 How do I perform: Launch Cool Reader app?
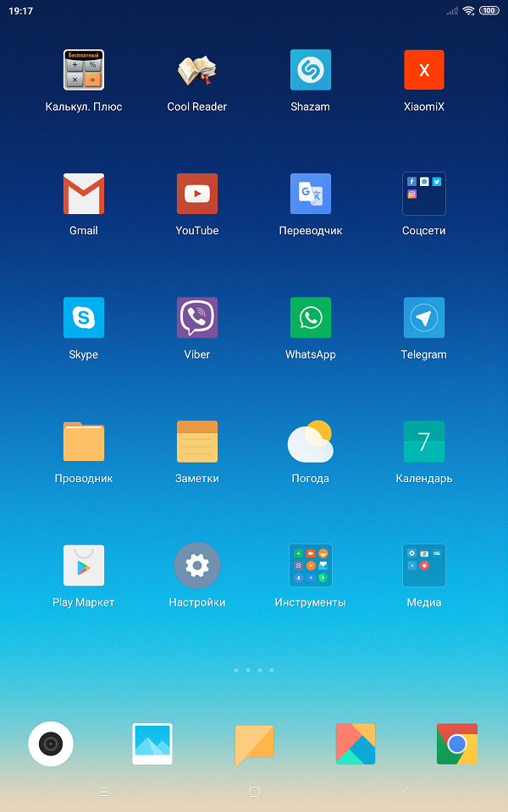click(x=197, y=70)
